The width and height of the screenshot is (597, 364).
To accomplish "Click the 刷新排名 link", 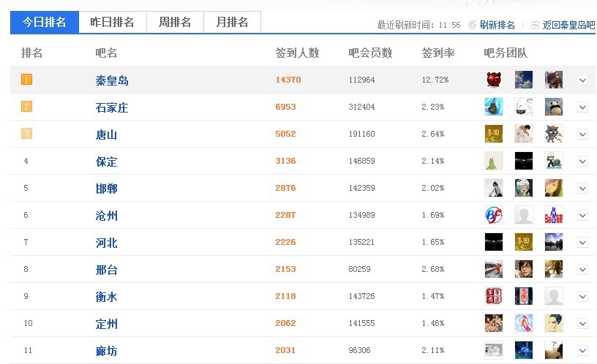I will click(x=497, y=25).
